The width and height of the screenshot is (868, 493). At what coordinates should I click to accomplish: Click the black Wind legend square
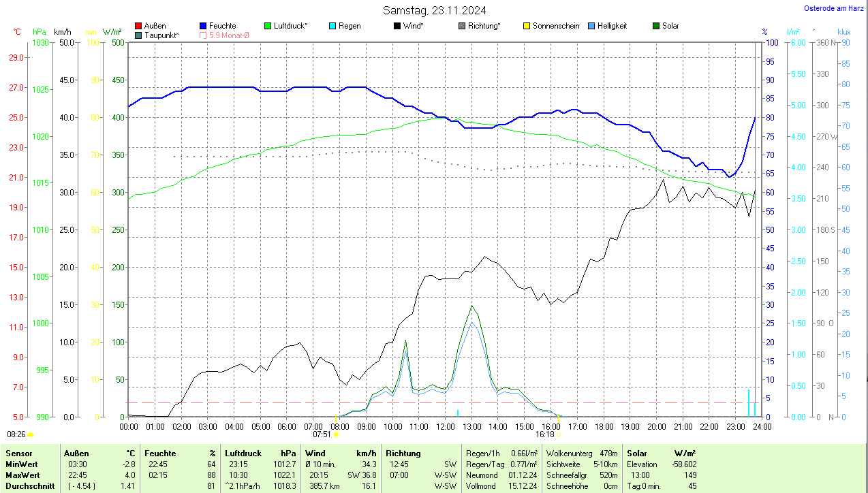coord(397,26)
